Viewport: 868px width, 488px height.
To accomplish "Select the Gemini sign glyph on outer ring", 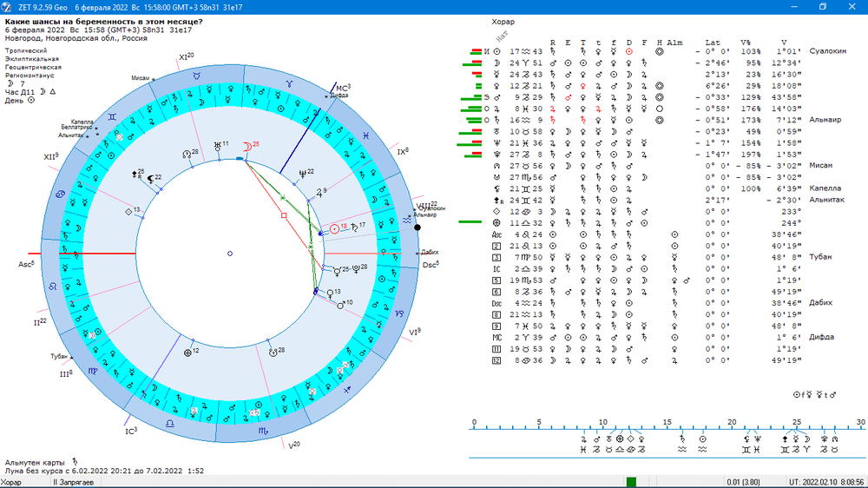I will 112,117.
